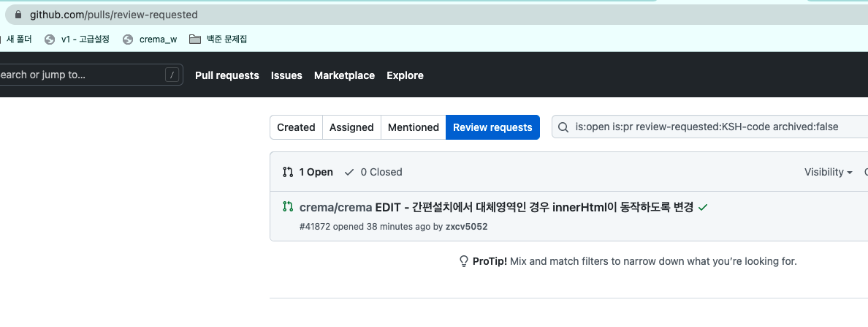This screenshot has height=327, width=868.
Task: Open the 백준 문제집 bookmark folder
Action: point(218,40)
